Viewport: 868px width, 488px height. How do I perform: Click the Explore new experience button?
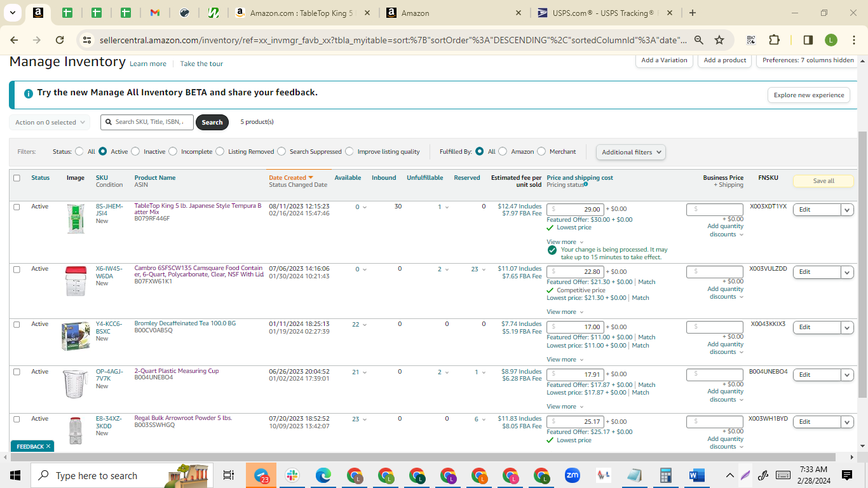[809, 95]
